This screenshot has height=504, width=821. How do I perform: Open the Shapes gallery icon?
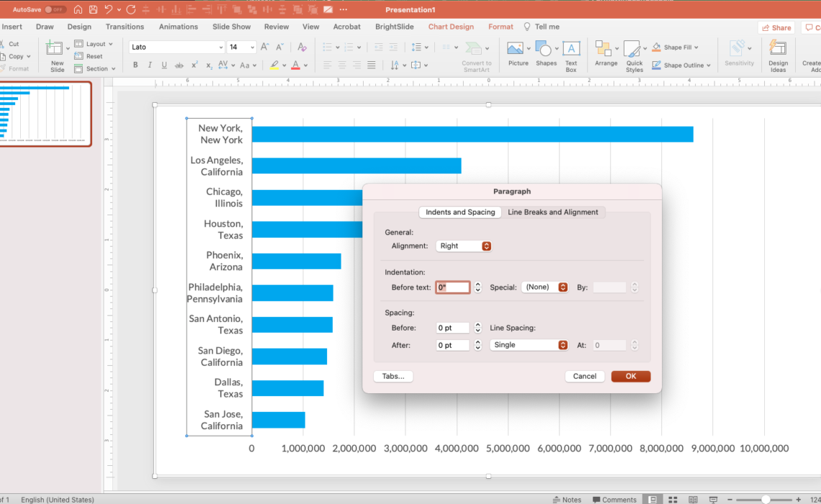tap(544, 49)
